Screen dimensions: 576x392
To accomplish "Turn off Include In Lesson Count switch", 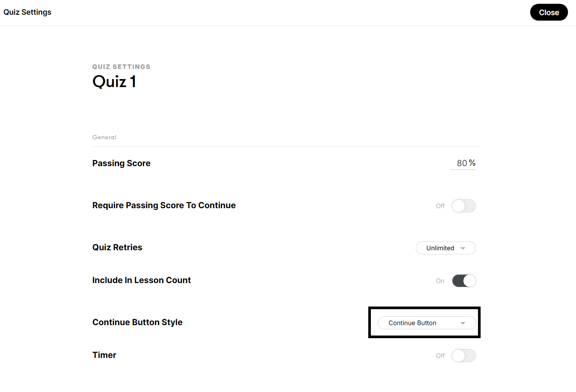I will tap(464, 281).
